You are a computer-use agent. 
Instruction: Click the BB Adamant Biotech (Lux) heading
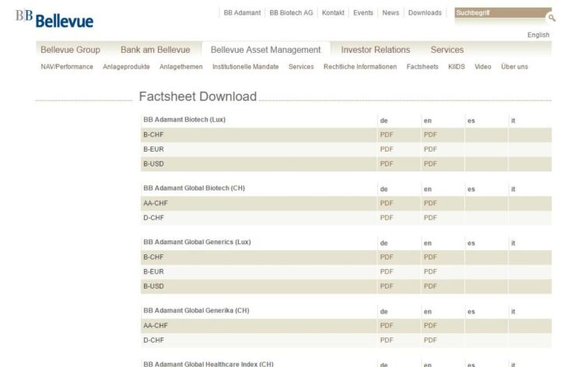tap(184, 120)
